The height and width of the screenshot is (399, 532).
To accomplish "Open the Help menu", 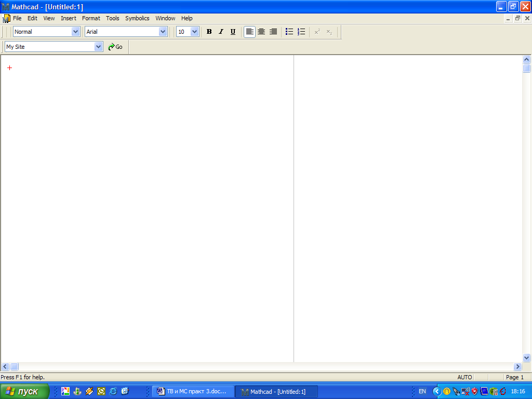I will (187, 18).
